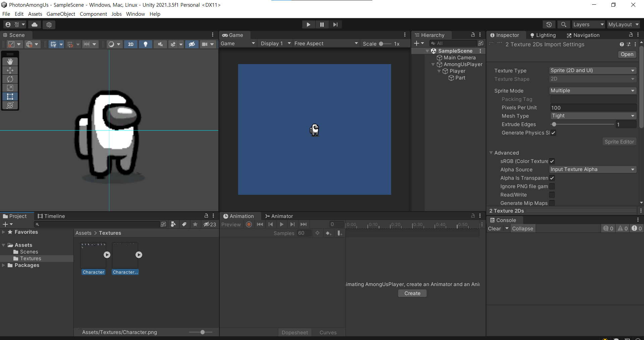Image resolution: width=644 pixels, height=340 pixels.
Task: Click the global Search magnifier icon
Action: (563, 24)
